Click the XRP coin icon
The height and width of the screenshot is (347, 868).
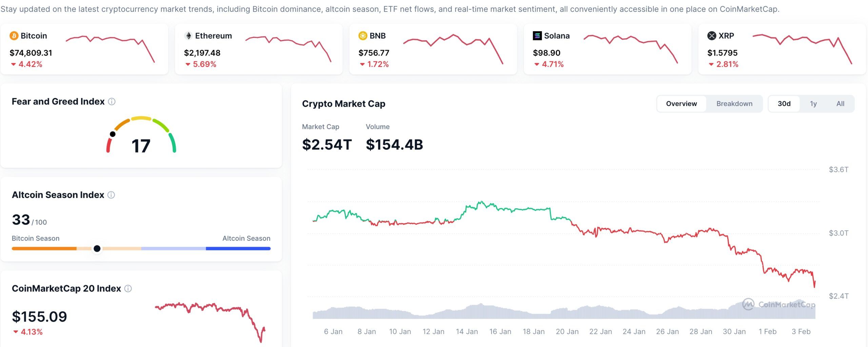[x=712, y=35]
